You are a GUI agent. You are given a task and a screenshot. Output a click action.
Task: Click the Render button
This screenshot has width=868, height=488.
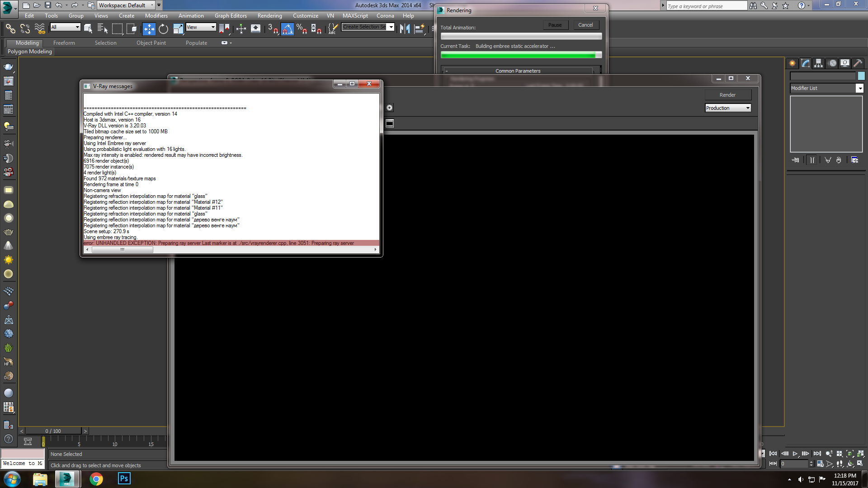728,95
